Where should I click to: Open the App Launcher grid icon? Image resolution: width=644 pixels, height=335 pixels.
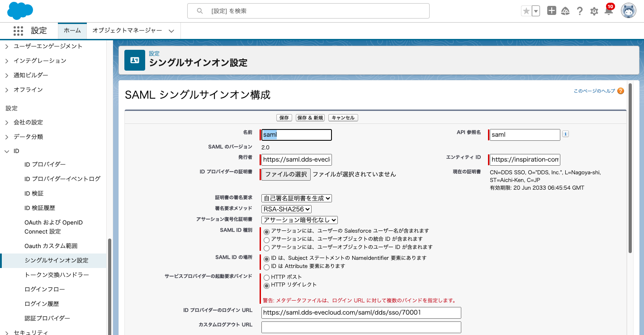18,31
